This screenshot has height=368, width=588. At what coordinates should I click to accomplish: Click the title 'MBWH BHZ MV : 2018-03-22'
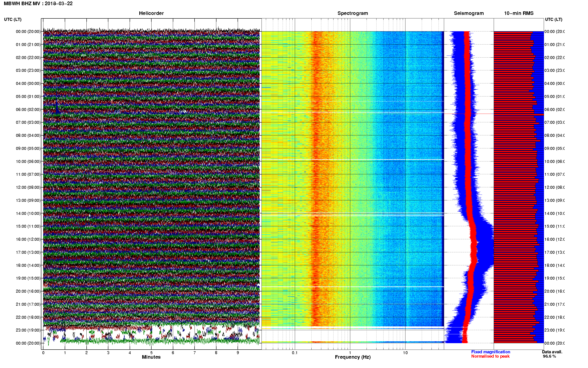click(x=38, y=4)
